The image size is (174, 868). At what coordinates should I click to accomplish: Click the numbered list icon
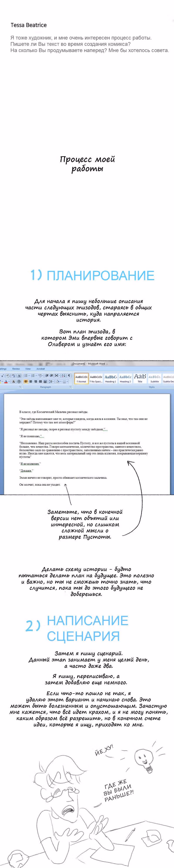(x=33, y=375)
